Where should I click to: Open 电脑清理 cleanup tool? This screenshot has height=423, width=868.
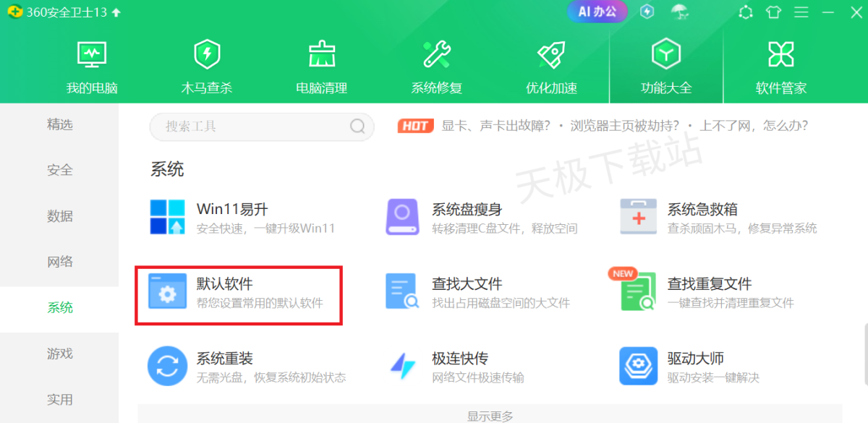pyautogui.click(x=321, y=55)
